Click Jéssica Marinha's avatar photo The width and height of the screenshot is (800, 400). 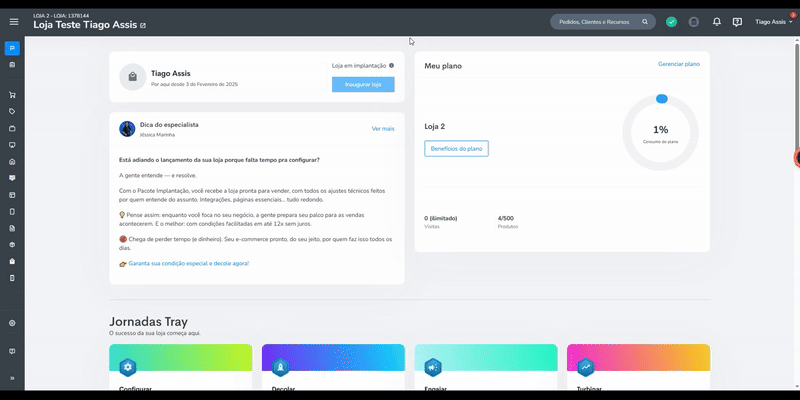(x=127, y=129)
